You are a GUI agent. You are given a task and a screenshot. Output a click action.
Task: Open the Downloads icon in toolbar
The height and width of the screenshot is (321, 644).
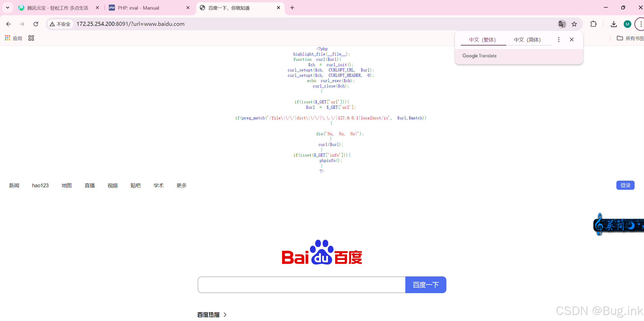(614, 24)
